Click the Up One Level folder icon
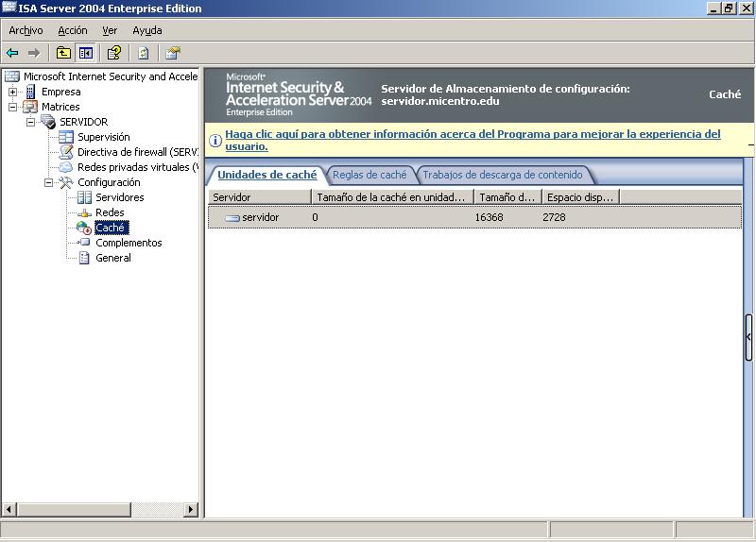The image size is (756, 542). (63, 53)
